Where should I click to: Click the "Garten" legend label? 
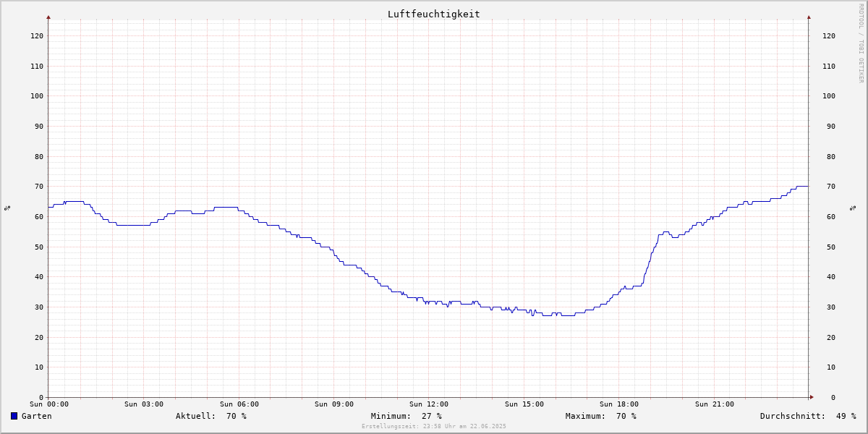point(37,416)
